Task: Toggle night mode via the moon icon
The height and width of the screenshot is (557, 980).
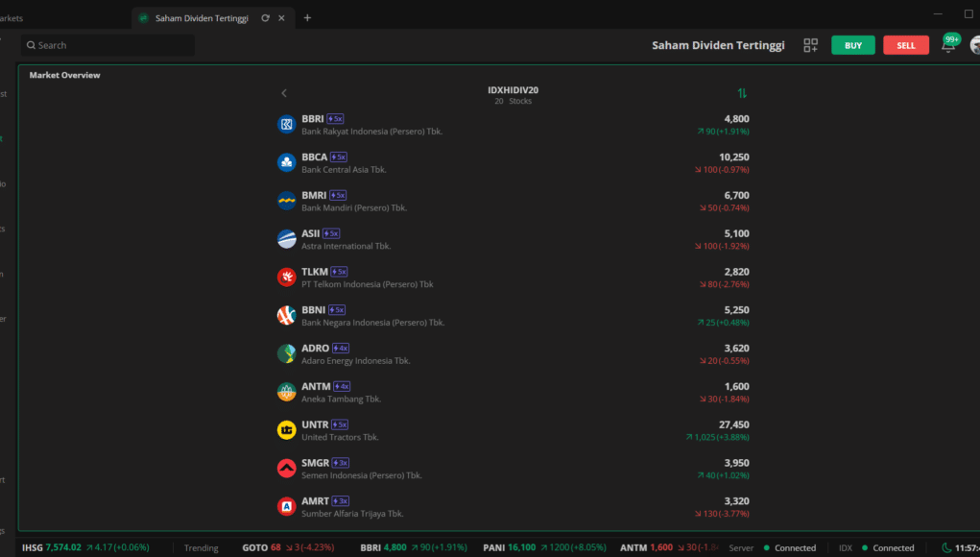Action: 946,547
